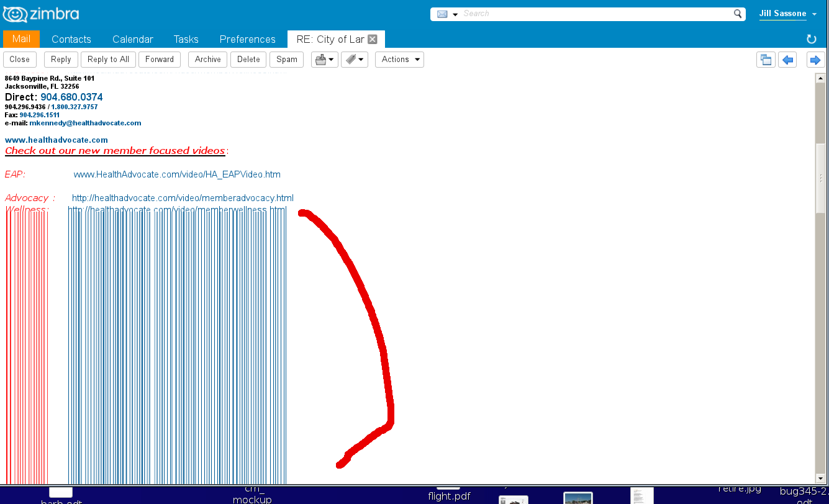
Task: Click the scrollbar down arrow
Action: 821,480
